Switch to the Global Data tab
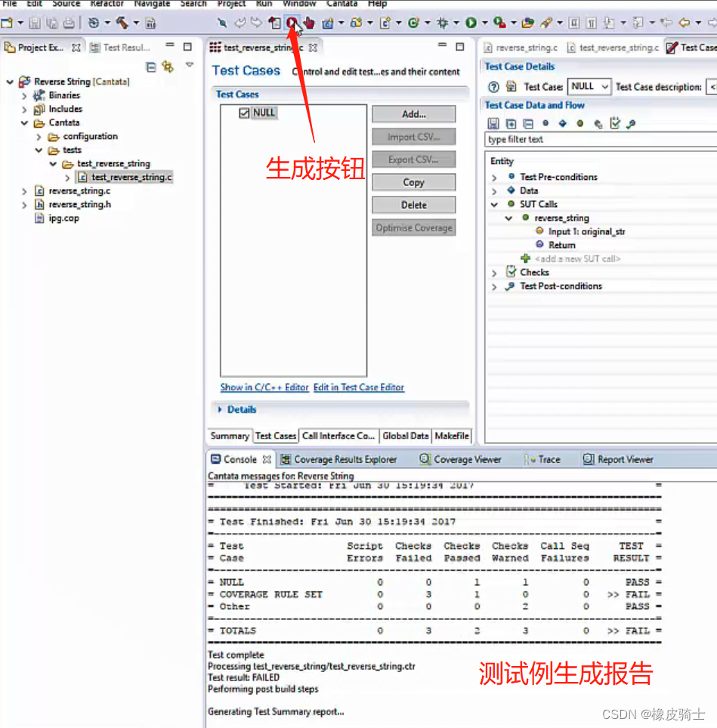This screenshot has height=728, width=717. (x=405, y=436)
